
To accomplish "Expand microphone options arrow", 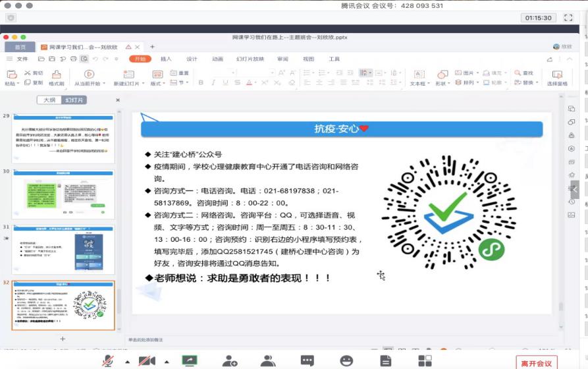I will coord(126,361).
